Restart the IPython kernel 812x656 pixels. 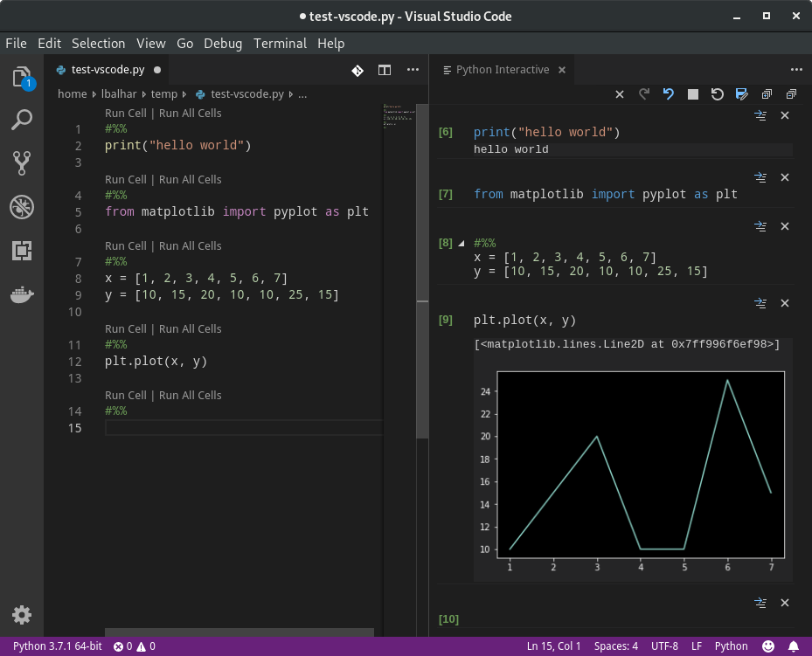pos(718,93)
